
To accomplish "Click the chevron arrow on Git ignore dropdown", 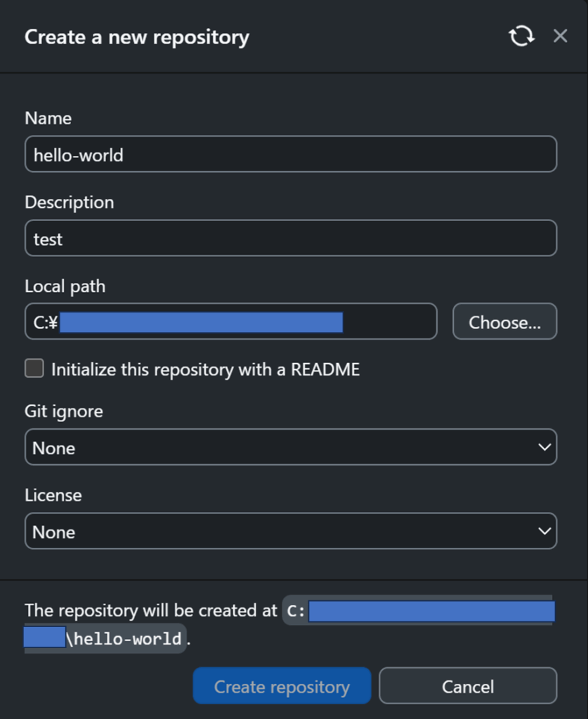I will pos(544,447).
